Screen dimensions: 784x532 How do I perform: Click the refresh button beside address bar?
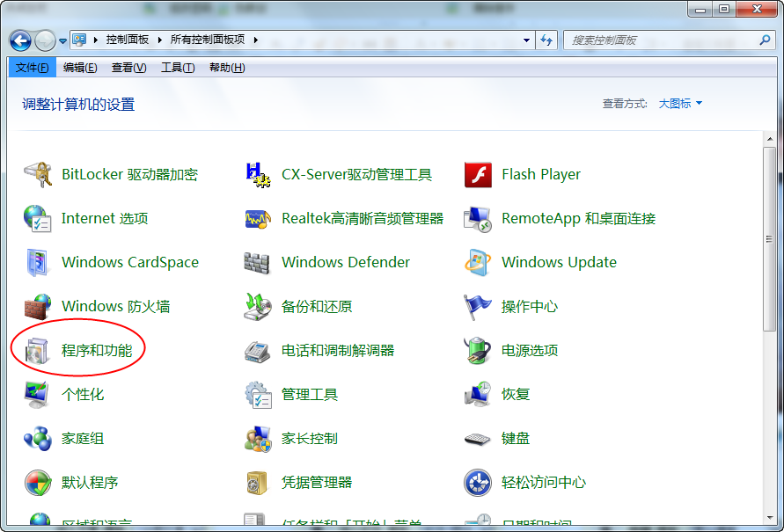pos(546,40)
